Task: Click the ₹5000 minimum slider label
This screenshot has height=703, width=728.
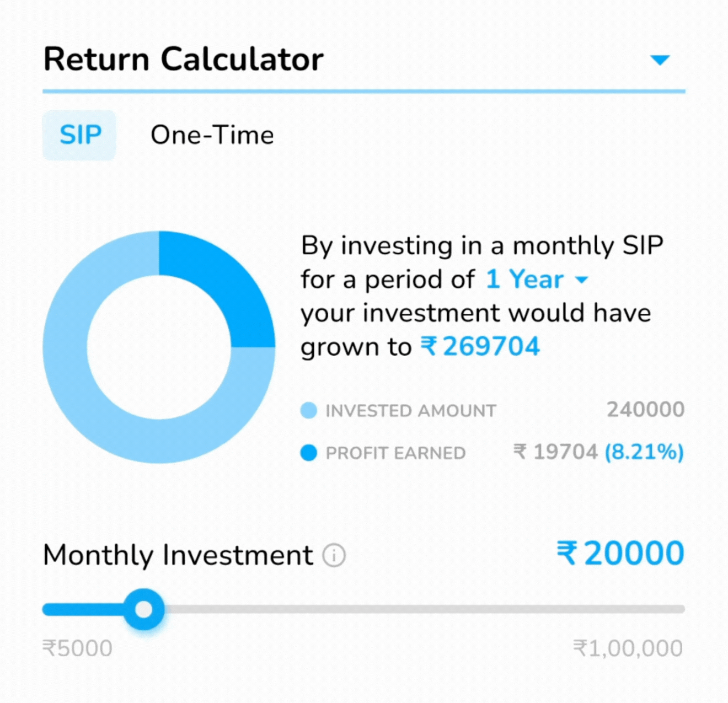Action: (77, 648)
